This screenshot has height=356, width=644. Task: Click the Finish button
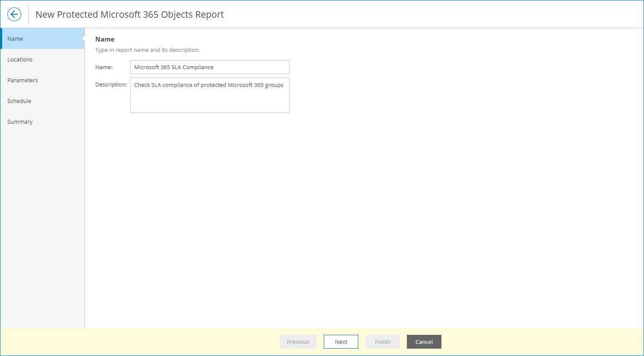click(x=382, y=342)
